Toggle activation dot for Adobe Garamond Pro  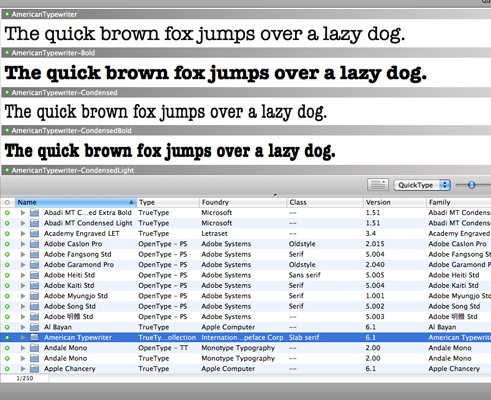coord(7,265)
